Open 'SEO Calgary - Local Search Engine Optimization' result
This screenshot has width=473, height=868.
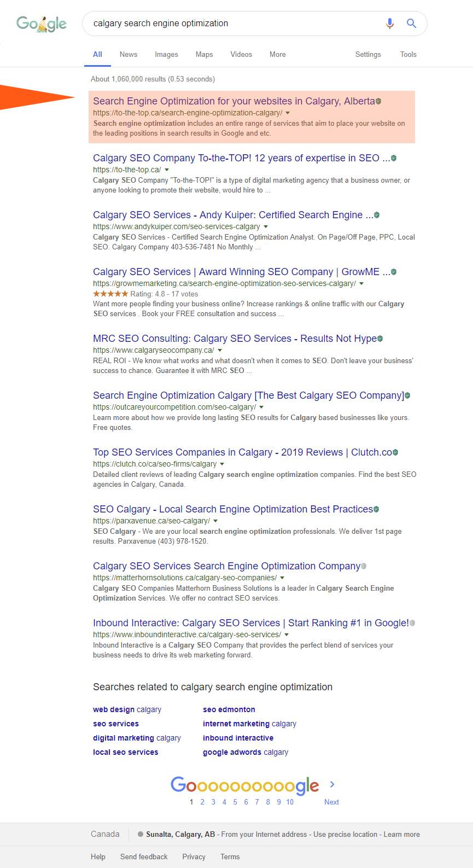tap(233, 509)
